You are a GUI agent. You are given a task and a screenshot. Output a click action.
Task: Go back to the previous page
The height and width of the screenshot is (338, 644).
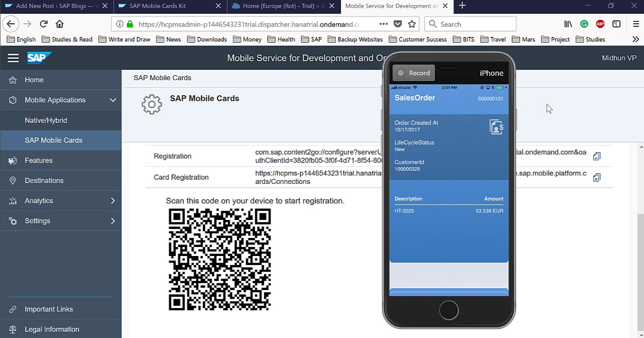click(11, 24)
